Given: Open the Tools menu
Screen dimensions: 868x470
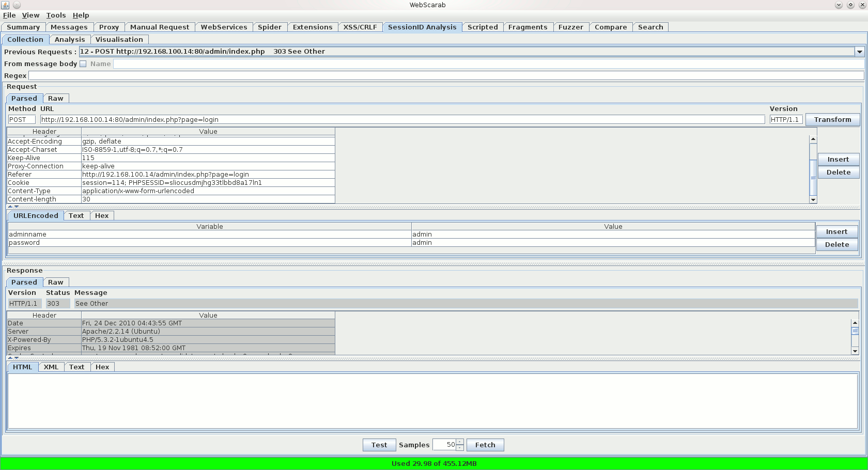Looking at the screenshot, I should (56, 15).
